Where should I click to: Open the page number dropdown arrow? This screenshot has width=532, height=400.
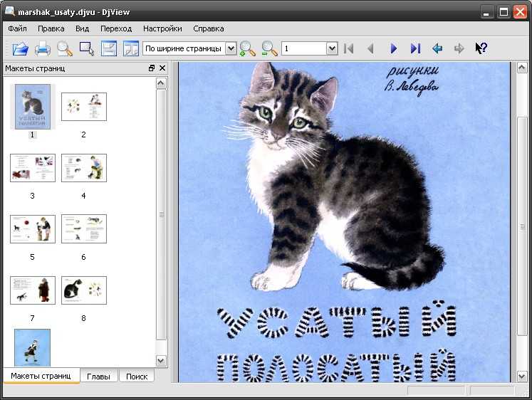coord(332,48)
